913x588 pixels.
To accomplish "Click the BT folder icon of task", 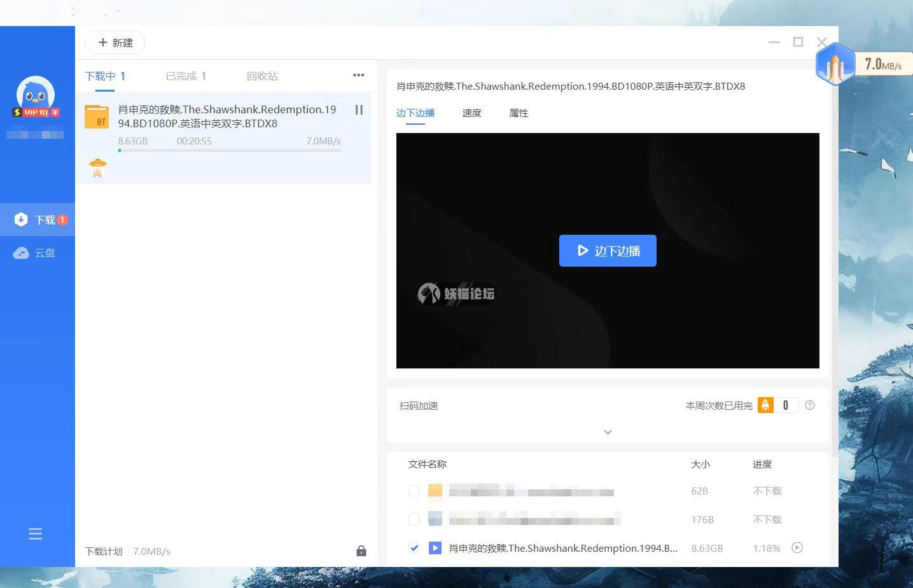I will click(x=97, y=117).
